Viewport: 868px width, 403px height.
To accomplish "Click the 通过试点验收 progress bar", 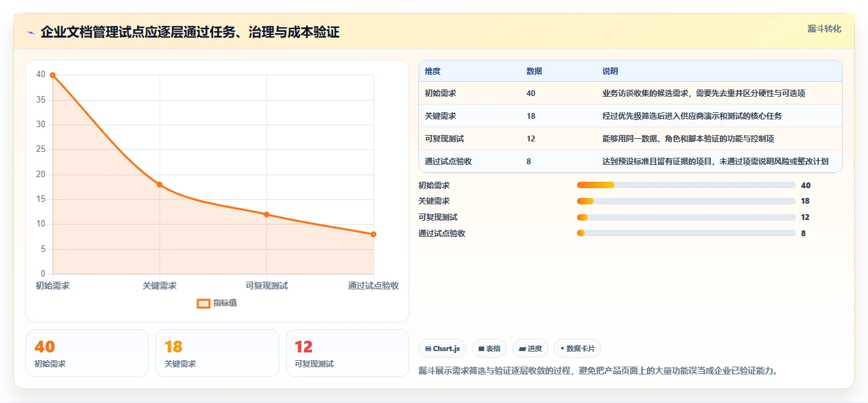I will coord(686,233).
